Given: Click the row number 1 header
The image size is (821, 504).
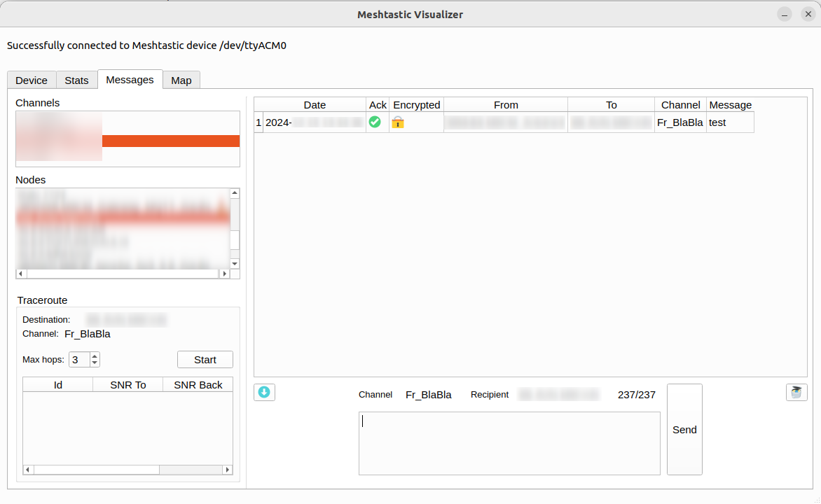Looking at the screenshot, I should [258, 122].
